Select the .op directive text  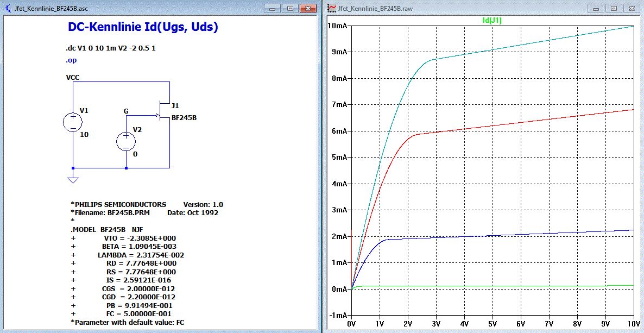pyautogui.click(x=71, y=60)
